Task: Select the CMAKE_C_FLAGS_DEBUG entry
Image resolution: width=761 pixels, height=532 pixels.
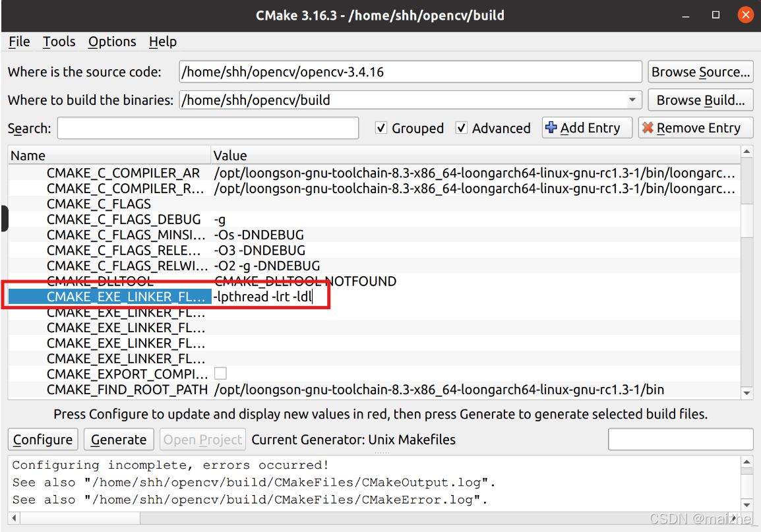Action: pos(124,220)
